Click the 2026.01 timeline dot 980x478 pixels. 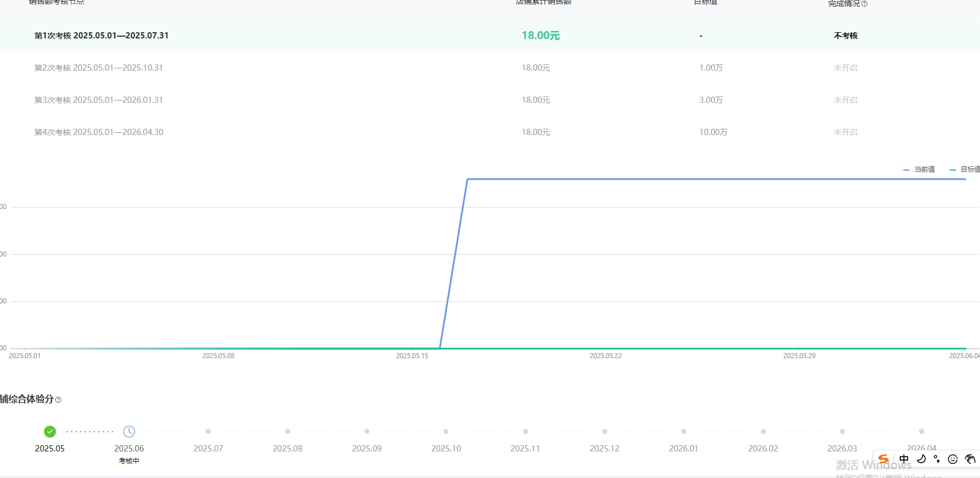tap(683, 432)
